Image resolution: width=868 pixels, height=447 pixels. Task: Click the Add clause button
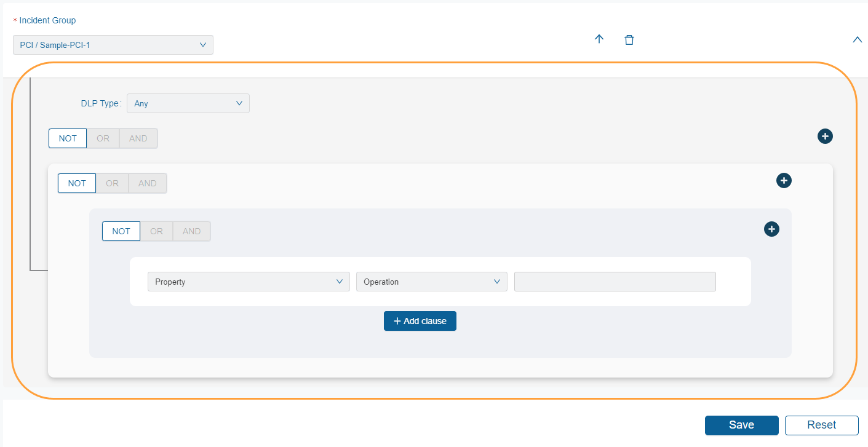tap(420, 320)
